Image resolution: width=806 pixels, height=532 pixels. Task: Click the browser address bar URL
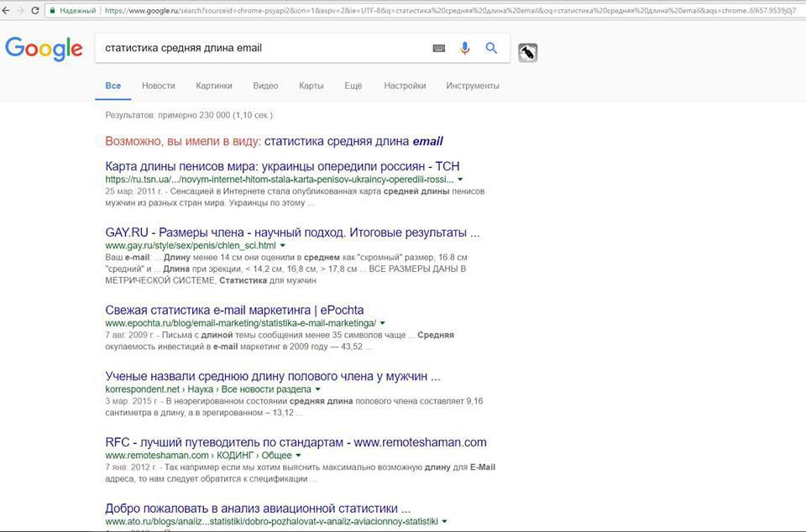click(x=450, y=10)
